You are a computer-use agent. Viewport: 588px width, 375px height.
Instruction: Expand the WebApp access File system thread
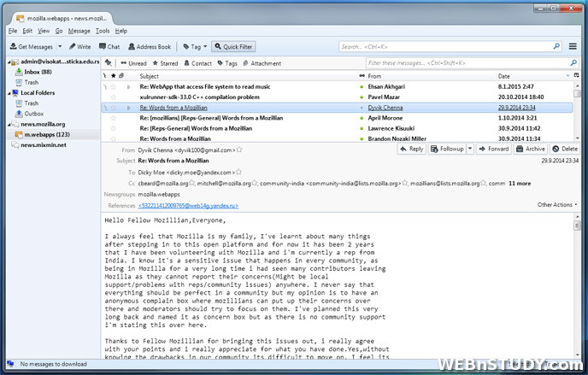tap(128, 87)
